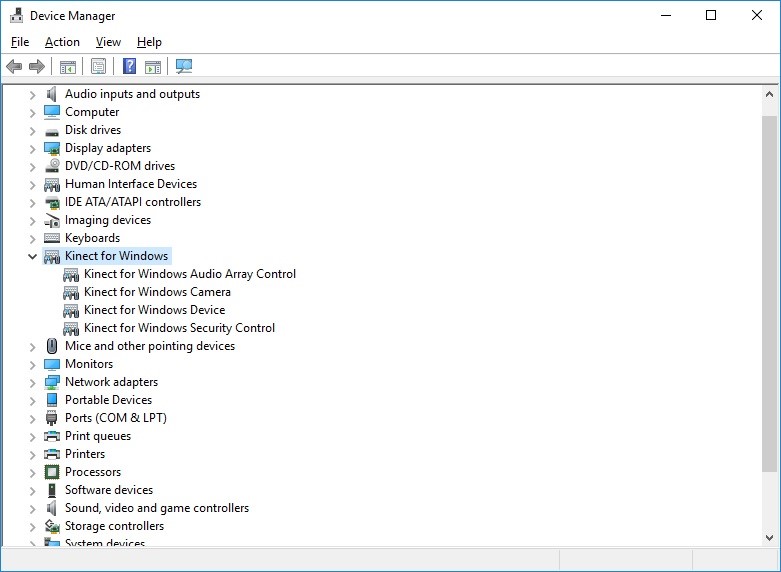Viewport: 781px width, 572px height.
Task: Maximize the Device Manager window
Action: pos(711,15)
